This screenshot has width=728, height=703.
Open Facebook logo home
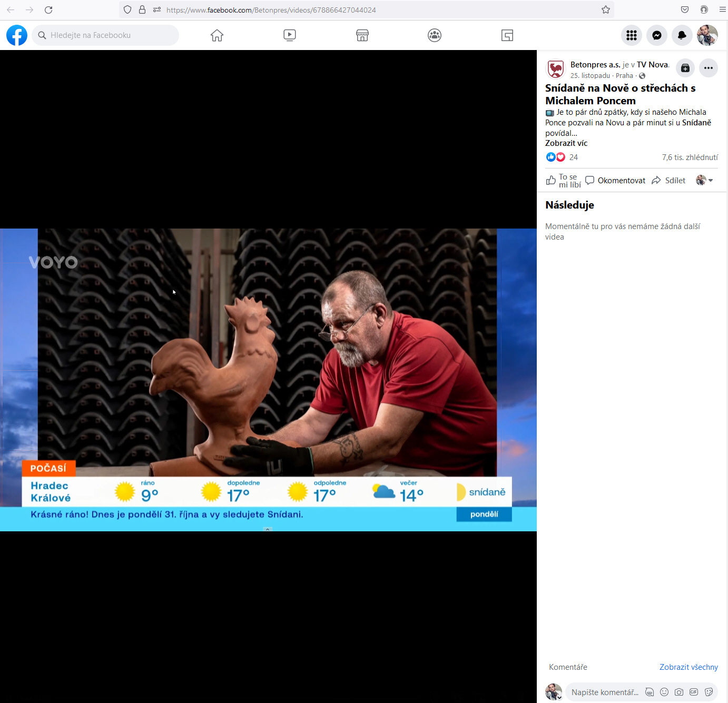17,35
